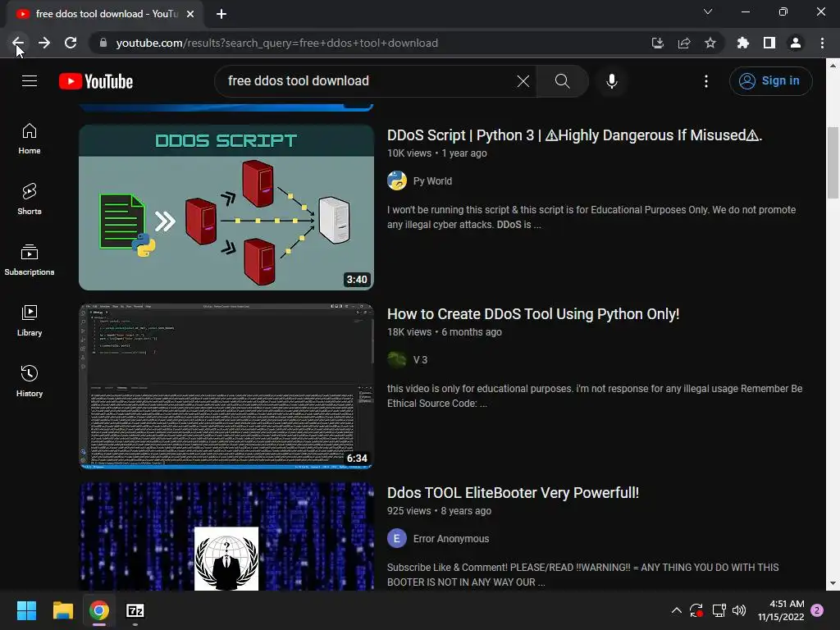Click Sign in button
Image resolution: width=840 pixels, height=630 pixels.
[x=771, y=81]
